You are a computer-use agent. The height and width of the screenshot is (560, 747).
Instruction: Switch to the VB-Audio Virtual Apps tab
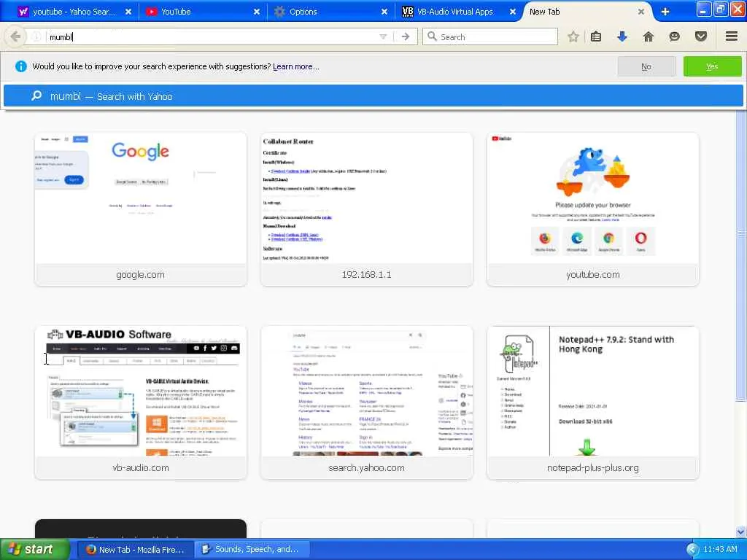tap(455, 12)
